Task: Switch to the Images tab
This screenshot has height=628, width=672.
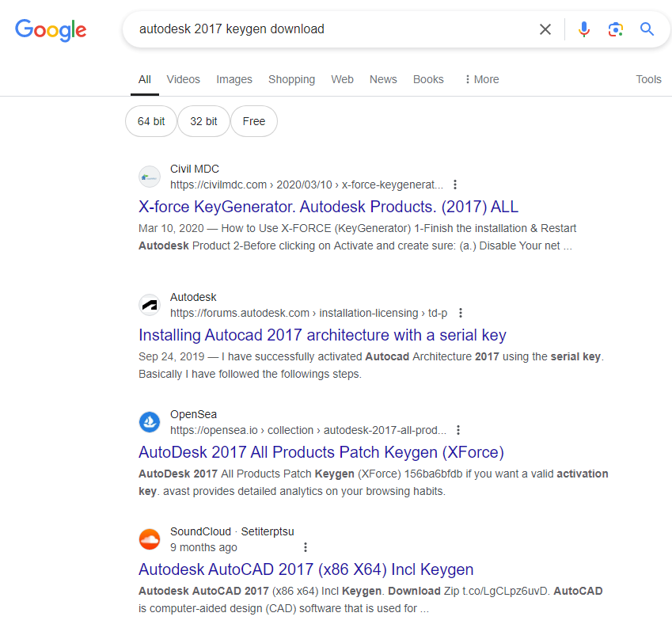Action: click(x=234, y=79)
